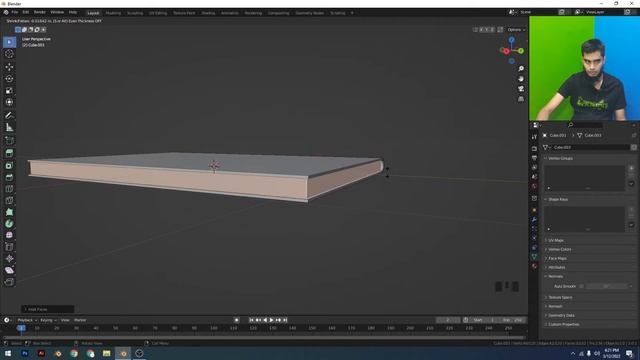Image resolution: width=640 pixels, height=360 pixels.
Task: Toggle the preview range clock icon
Action: click(466, 320)
